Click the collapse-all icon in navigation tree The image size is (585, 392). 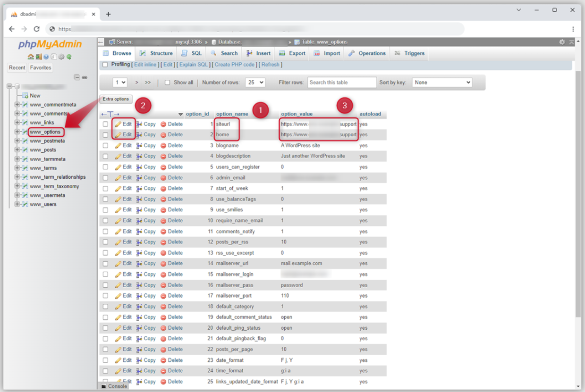[77, 77]
